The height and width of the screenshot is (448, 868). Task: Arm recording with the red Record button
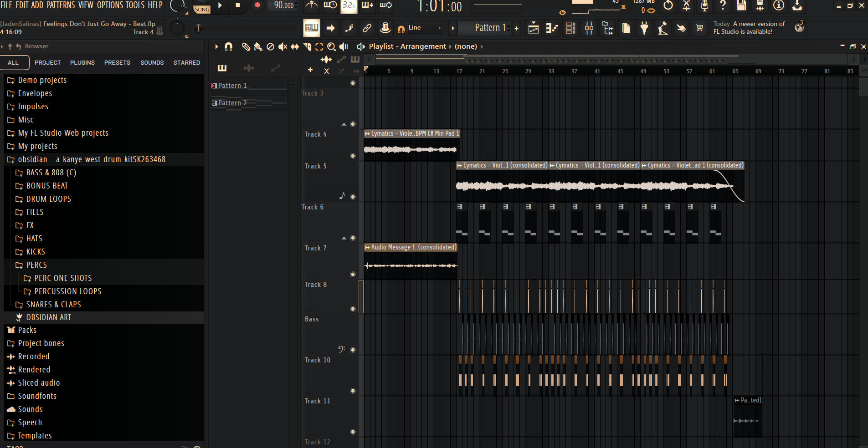(x=257, y=5)
